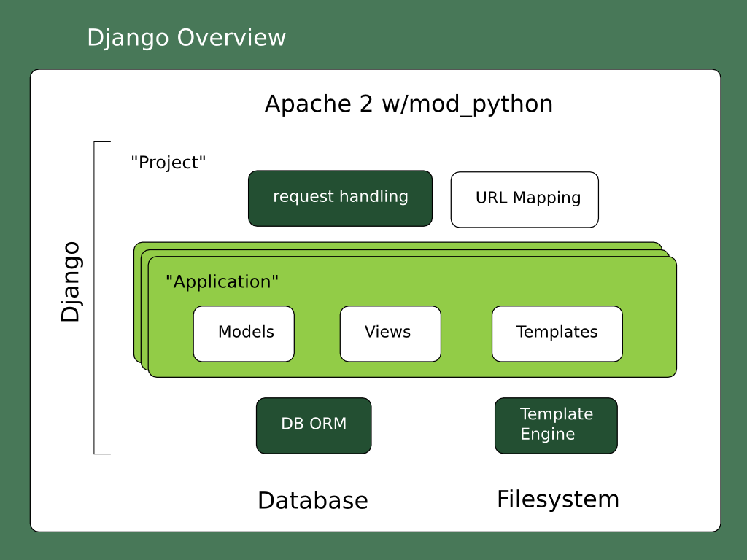Click empty green area right of Templates
747x560 pixels.
(x=649, y=334)
